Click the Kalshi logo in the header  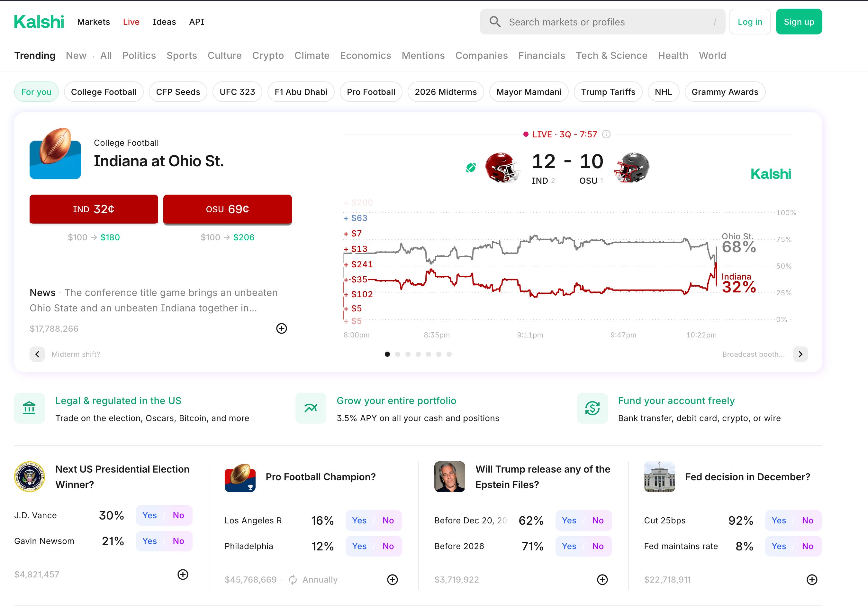pos(39,22)
